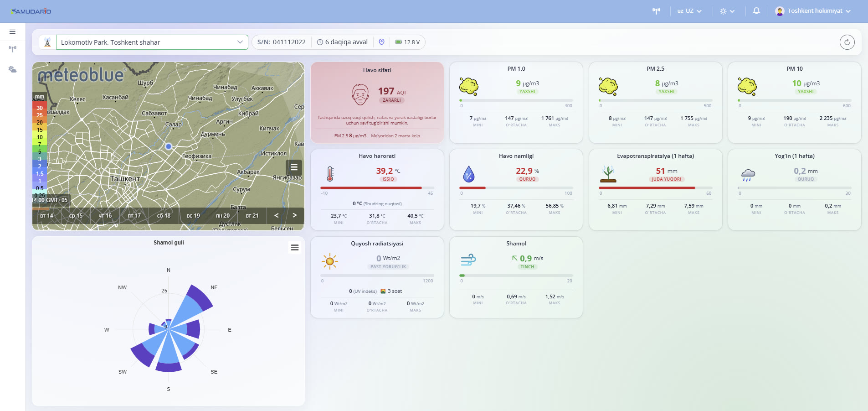The height and width of the screenshot is (411, 868).
Task: Go to next days on map timeline
Action: [x=295, y=215]
